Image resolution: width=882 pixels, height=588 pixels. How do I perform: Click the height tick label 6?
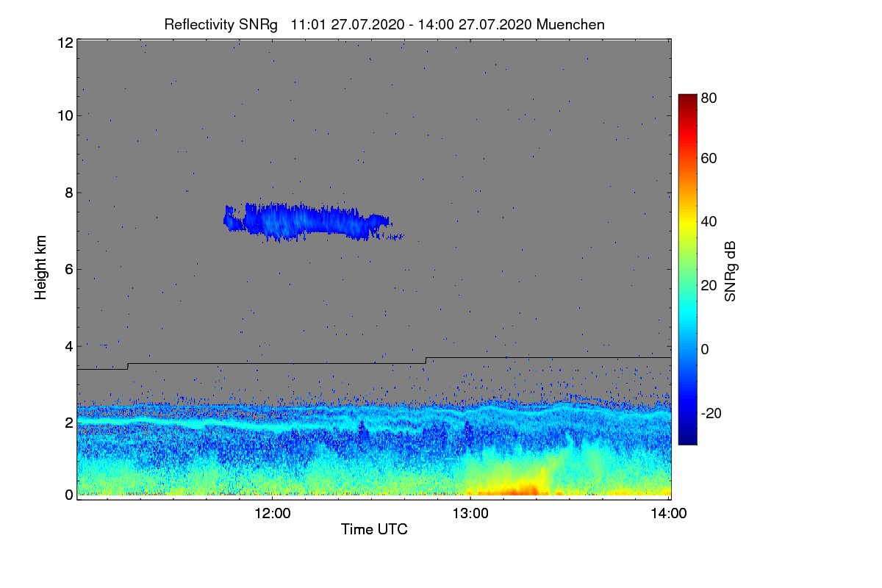point(69,269)
